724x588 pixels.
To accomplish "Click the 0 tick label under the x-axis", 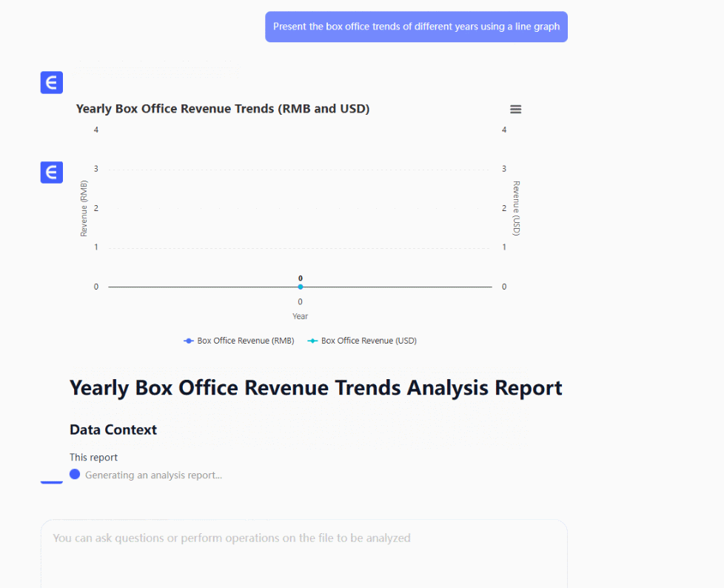I will (x=300, y=301).
